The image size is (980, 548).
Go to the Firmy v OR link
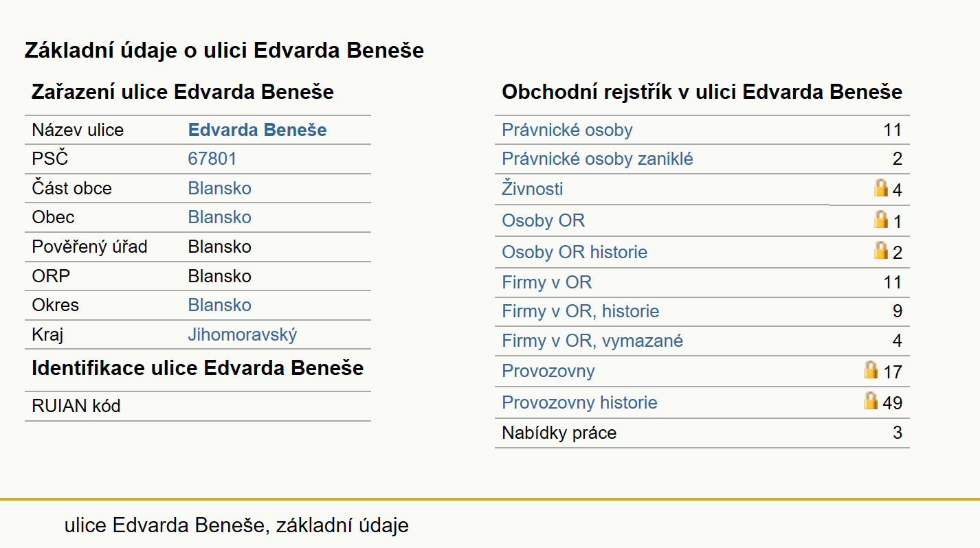[546, 282]
